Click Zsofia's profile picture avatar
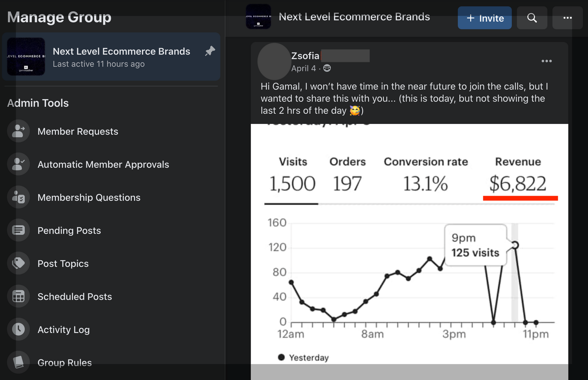The height and width of the screenshot is (380, 588). [x=274, y=61]
